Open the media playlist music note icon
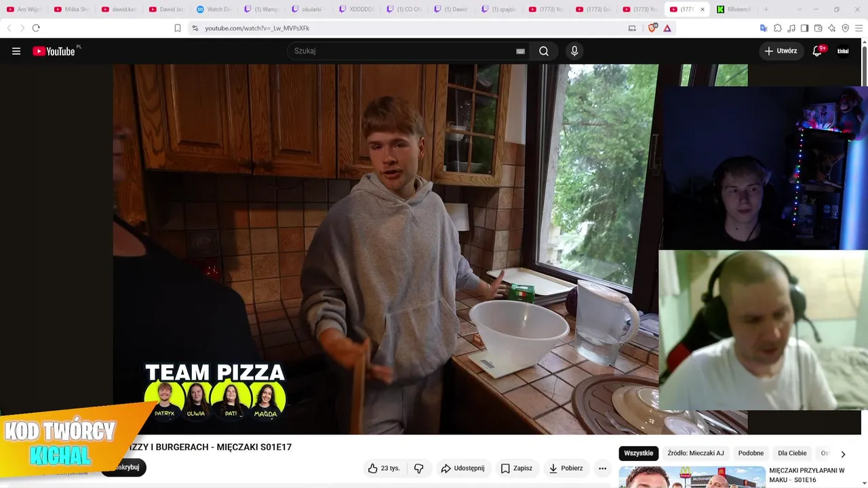Screen dimensions: 868x488 pyautogui.click(x=791, y=28)
